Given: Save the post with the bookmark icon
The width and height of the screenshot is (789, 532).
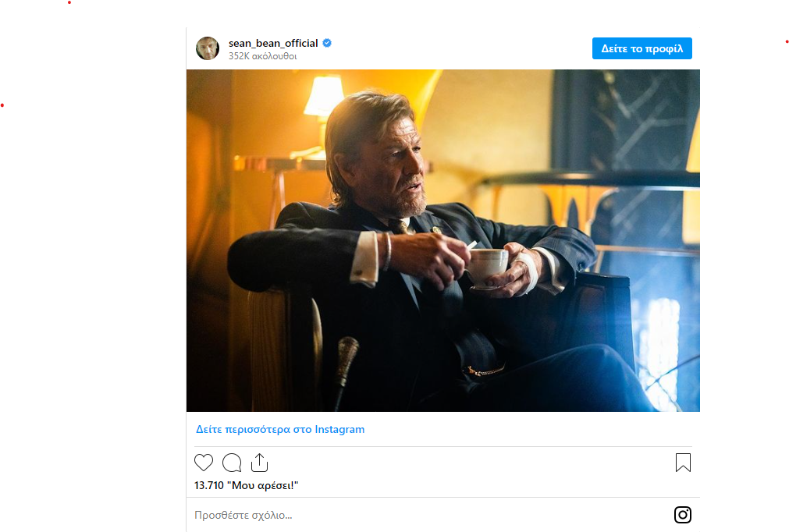Looking at the screenshot, I should [x=683, y=463].
